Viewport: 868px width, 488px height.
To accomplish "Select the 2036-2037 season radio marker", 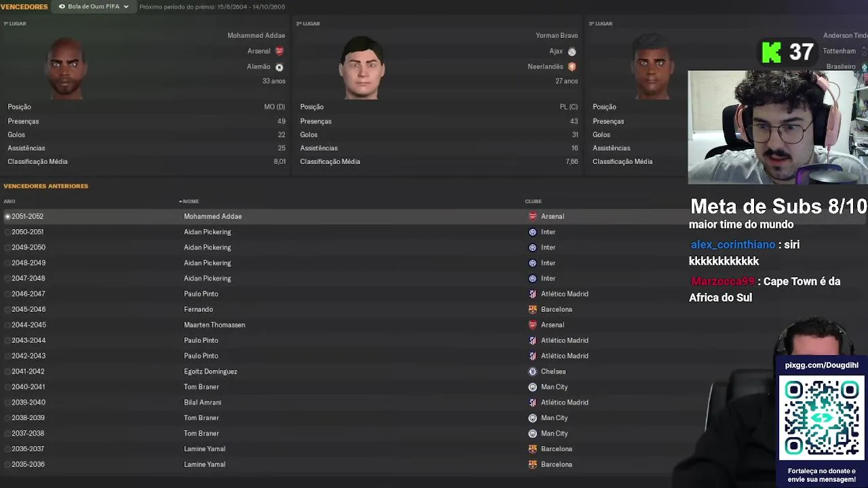I will 7,449.
